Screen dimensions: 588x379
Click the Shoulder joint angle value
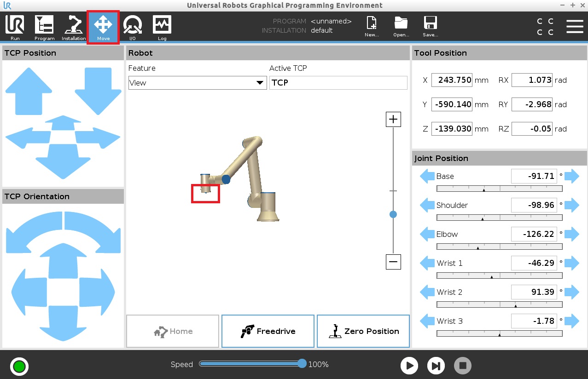tap(534, 205)
